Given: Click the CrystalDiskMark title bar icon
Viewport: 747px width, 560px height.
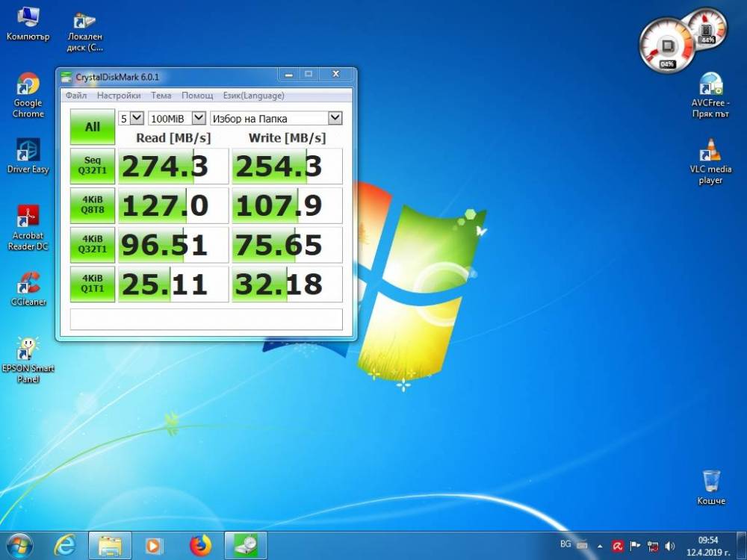Looking at the screenshot, I should click(66, 77).
